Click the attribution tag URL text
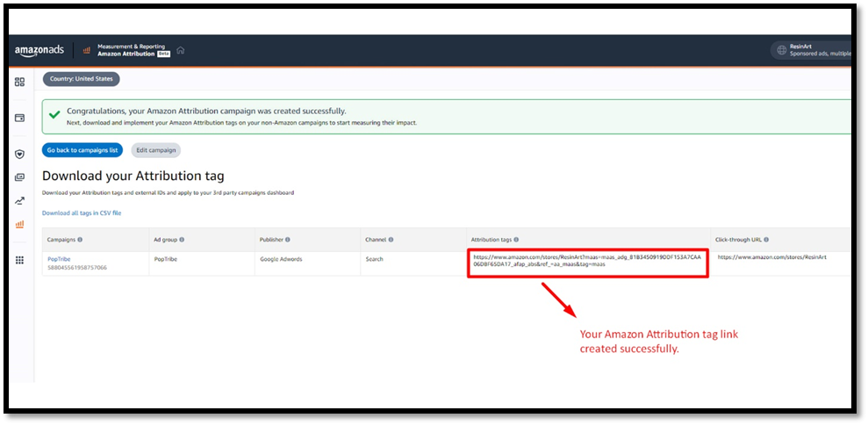 (x=587, y=261)
